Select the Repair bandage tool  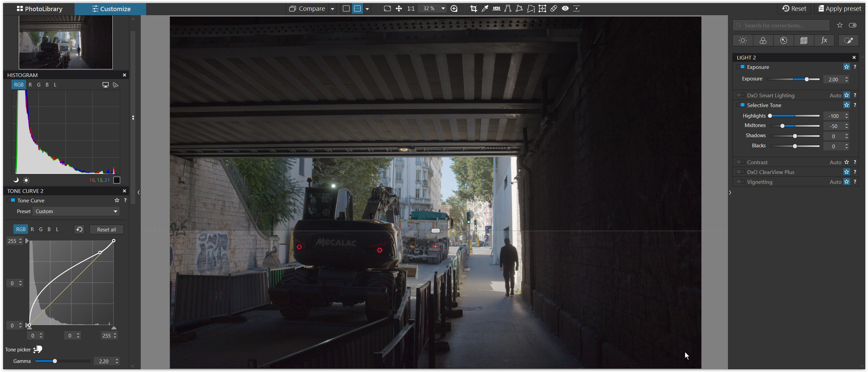pos(554,8)
